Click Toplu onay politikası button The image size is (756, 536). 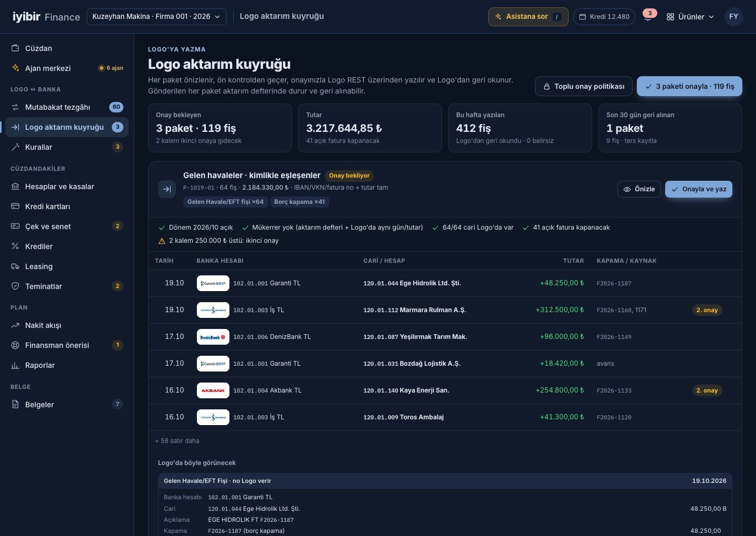click(x=584, y=86)
